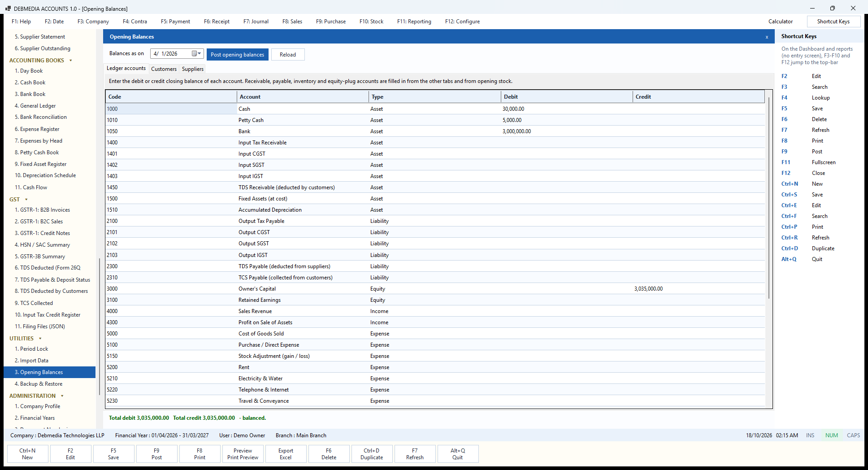
Task: Click the Export Excel bottom button
Action: click(x=286, y=454)
